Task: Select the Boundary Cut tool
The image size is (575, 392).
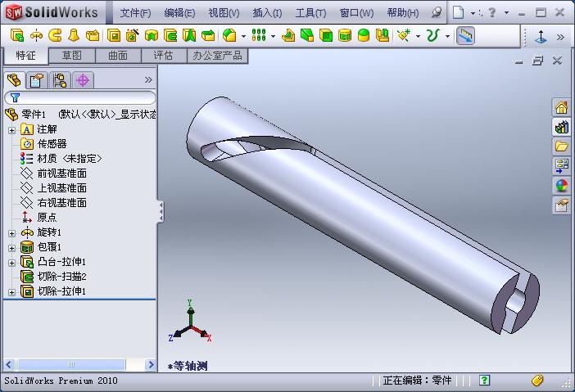Action: click(x=208, y=35)
